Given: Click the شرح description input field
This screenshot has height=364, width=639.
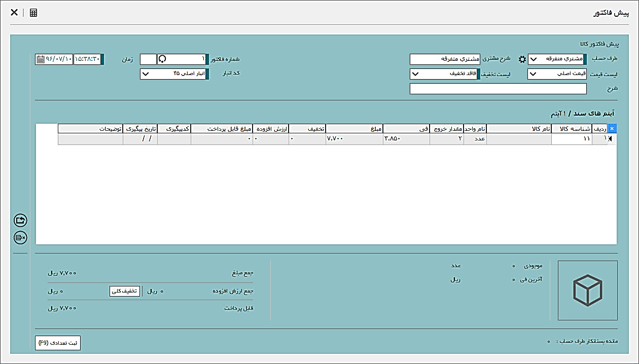Looking at the screenshot, I should pos(498,89).
